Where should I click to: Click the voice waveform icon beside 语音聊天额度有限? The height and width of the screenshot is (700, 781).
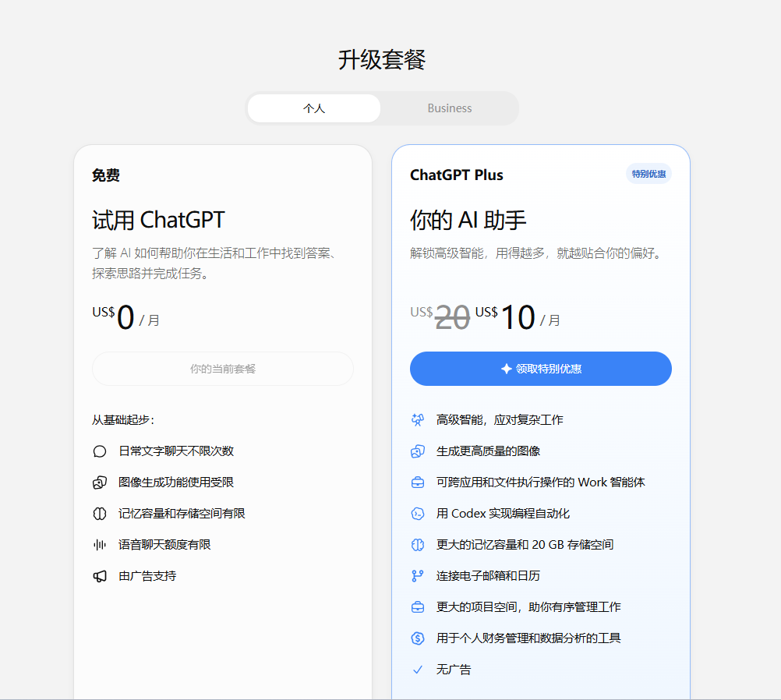click(100, 545)
